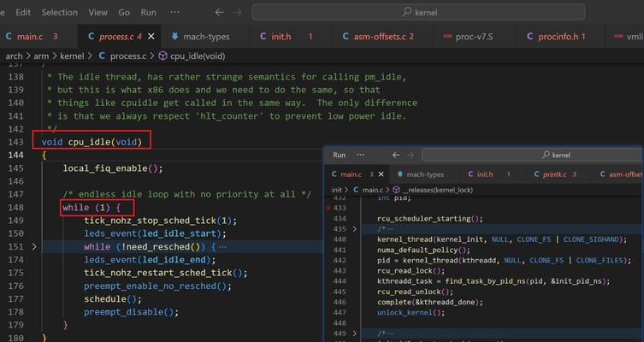Click while (1) statement on line 148
The height and width of the screenshot is (342, 644).
click(x=92, y=207)
